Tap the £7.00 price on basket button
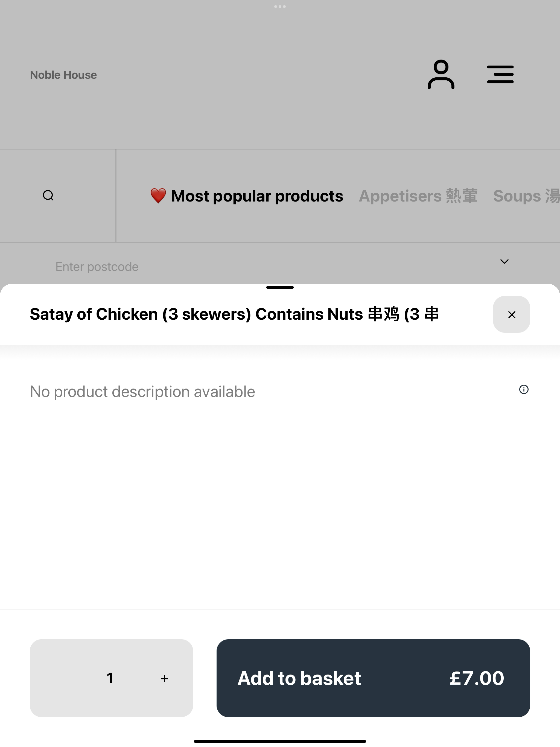This screenshot has height=747, width=560. pos(477,678)
